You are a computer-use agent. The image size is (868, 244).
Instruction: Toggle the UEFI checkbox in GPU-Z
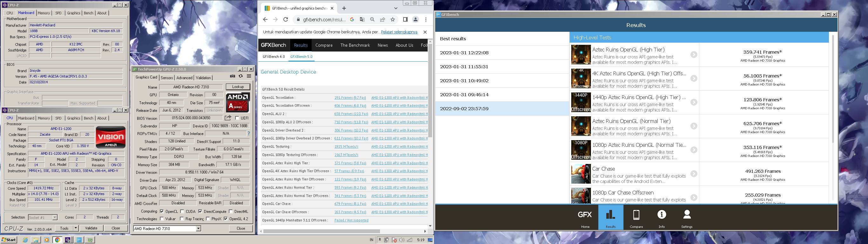click(x=237, y=118)
